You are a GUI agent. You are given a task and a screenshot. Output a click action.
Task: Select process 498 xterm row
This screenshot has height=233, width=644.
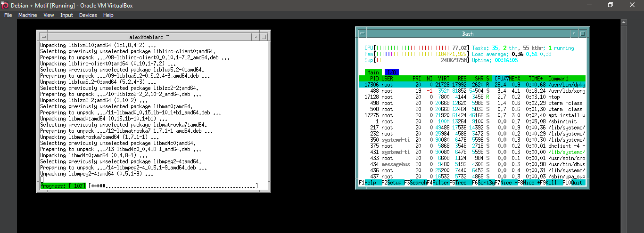click(472, 103)
